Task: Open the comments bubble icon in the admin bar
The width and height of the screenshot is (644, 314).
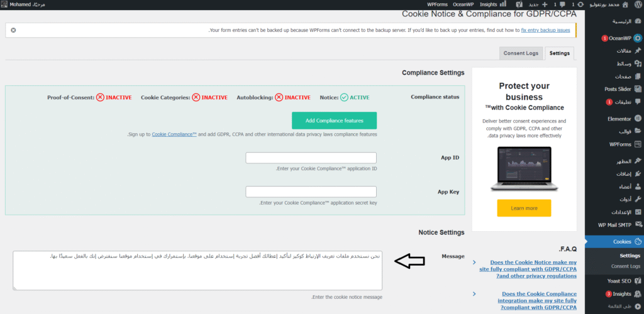Action: point(562,4)
